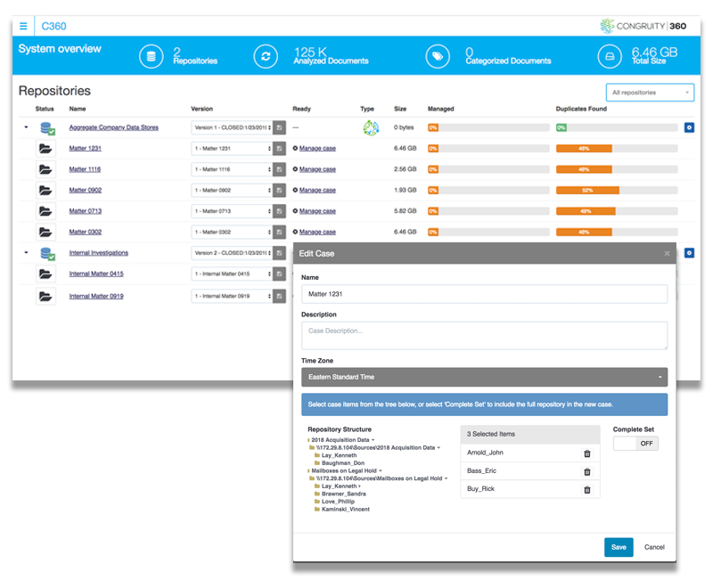
Task: Open version dropdown for Matter 0713
Action: (x=232, y=211)
